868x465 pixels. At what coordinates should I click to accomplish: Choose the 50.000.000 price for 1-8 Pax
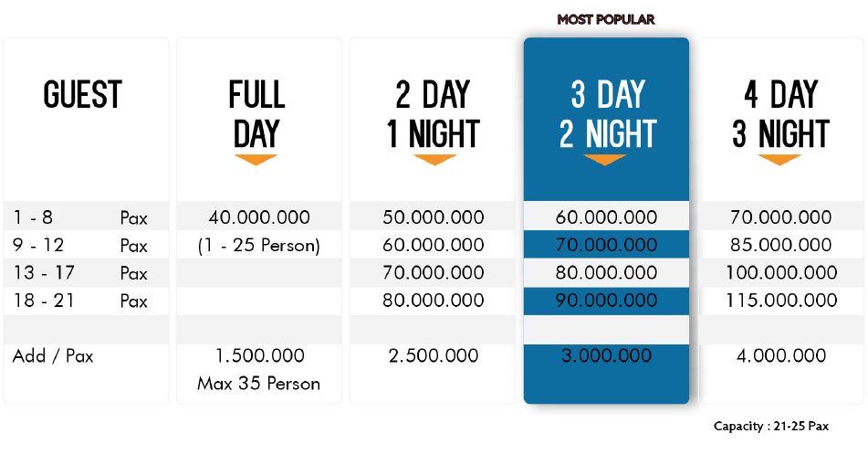point(434,217)
